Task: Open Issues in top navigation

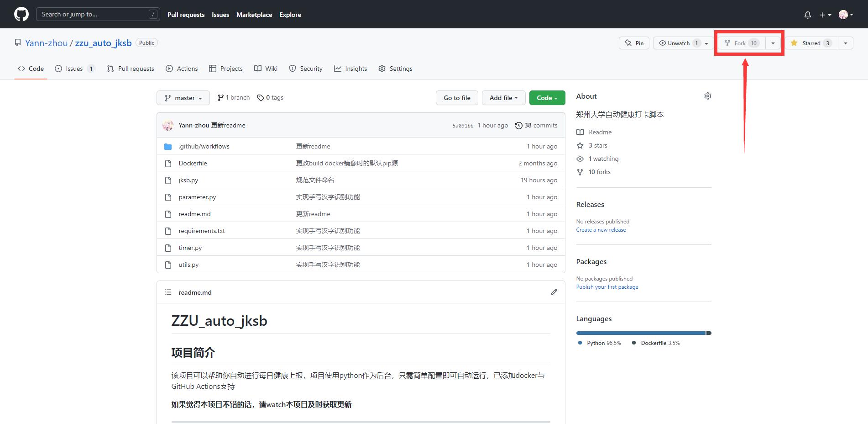Action: tap(220, 15)
